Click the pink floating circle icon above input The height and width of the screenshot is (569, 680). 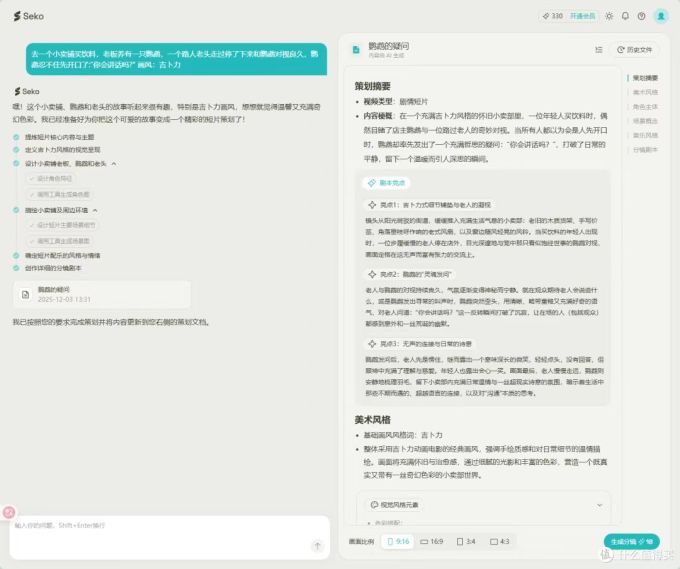click(x=9, y=512)
